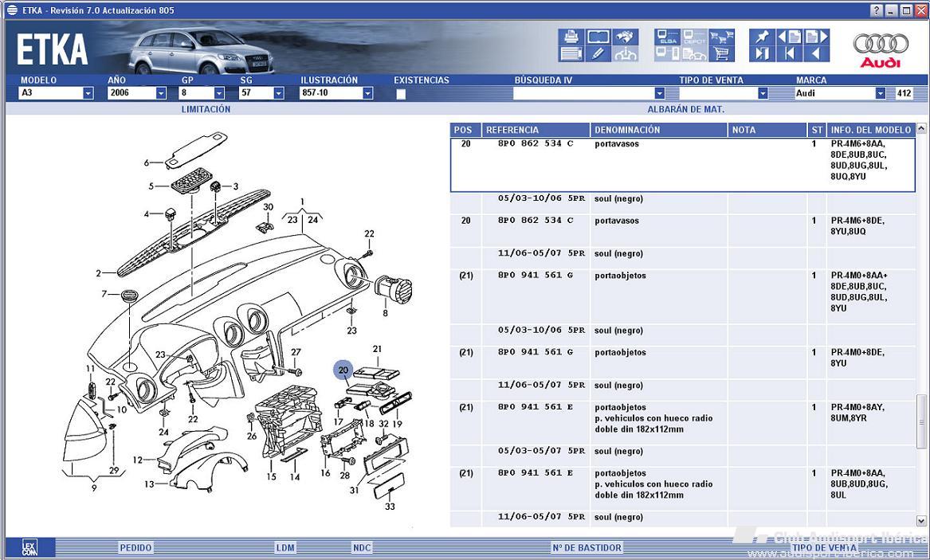Click the ETKA title bar app icon

click(11, 10)
